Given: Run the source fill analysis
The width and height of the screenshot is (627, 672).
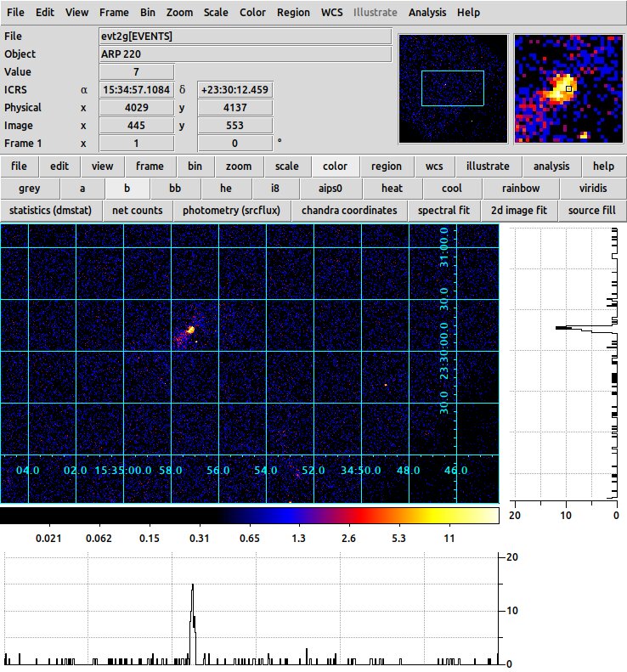Looking at the screenshot, I should pyautogui.click(x=592, y=211).
